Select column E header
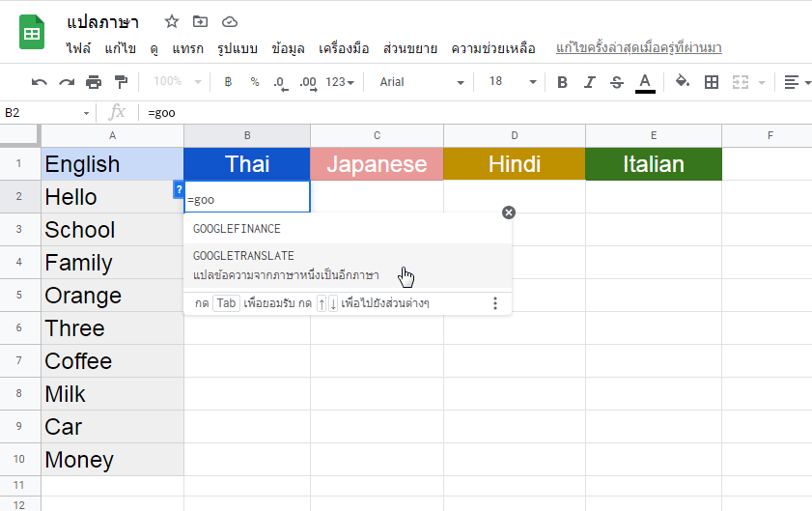Viewport: 812px width, 511px height. [654, 136]
